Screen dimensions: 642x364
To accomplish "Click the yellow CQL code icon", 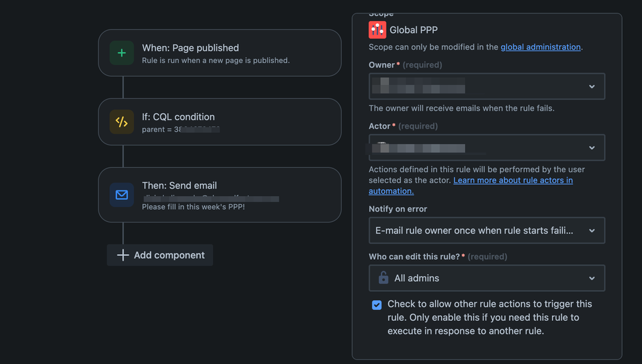I will click(122, 122).
